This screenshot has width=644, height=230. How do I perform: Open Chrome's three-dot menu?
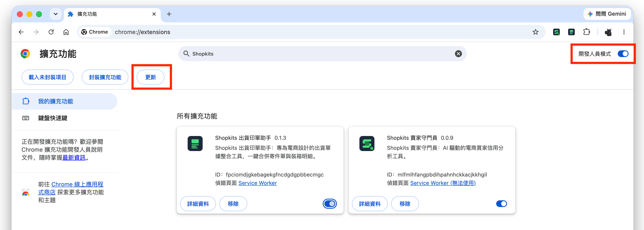(624, 32)
